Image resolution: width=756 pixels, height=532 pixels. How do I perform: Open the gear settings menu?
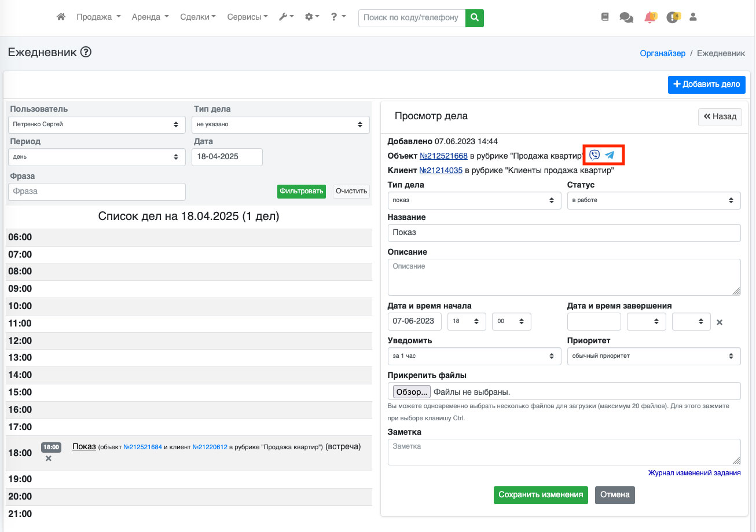click(312, 17)
